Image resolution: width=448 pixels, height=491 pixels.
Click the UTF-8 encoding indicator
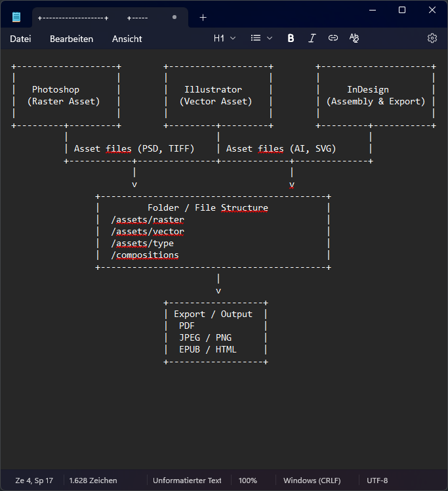tap(377, 480)
